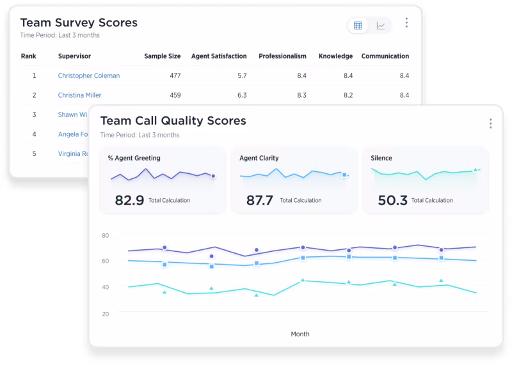Click the Team Survey Scores title

(79, 23)
